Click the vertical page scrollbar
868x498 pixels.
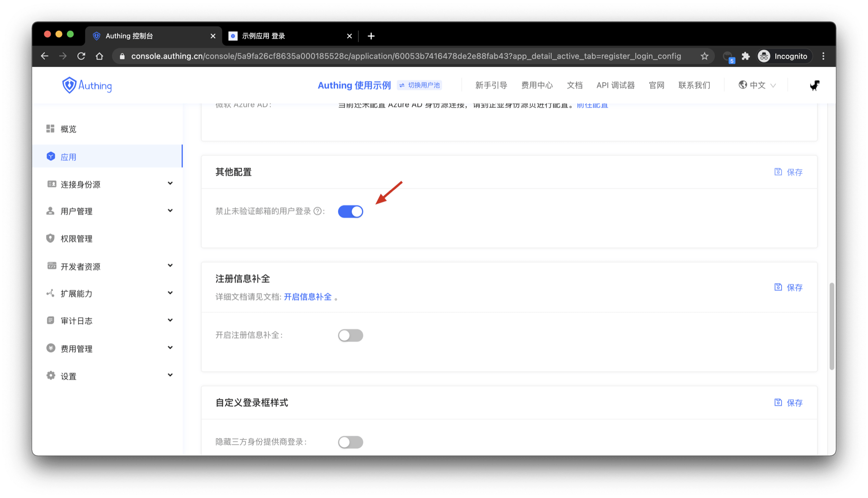tap(831, 326)
